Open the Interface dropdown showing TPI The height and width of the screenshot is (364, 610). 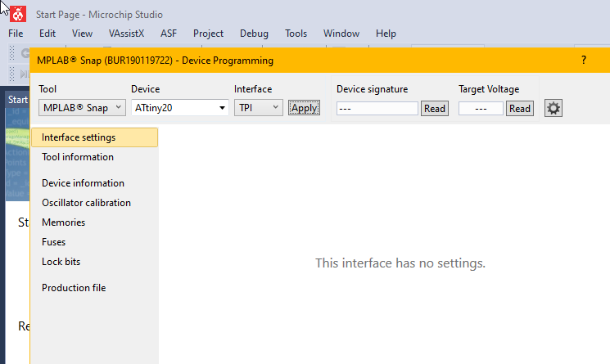coord(258,108)
